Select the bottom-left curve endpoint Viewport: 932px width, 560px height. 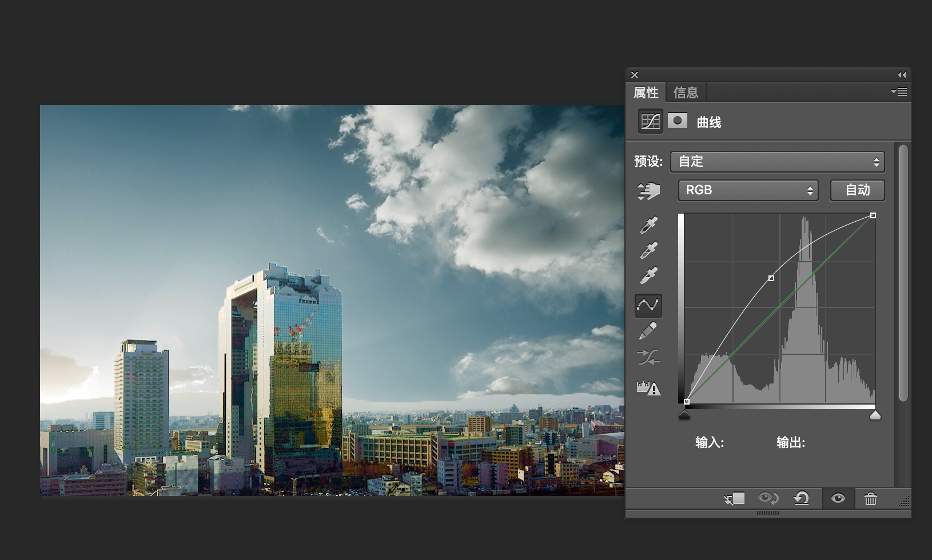coord(687,402)
